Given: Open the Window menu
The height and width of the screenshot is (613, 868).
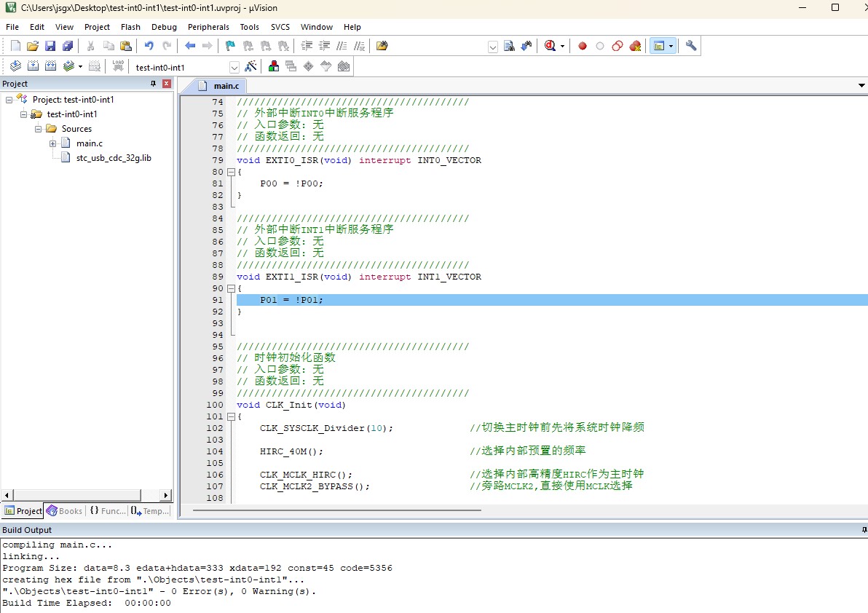Looking at the screenshot, I should 316,27.
